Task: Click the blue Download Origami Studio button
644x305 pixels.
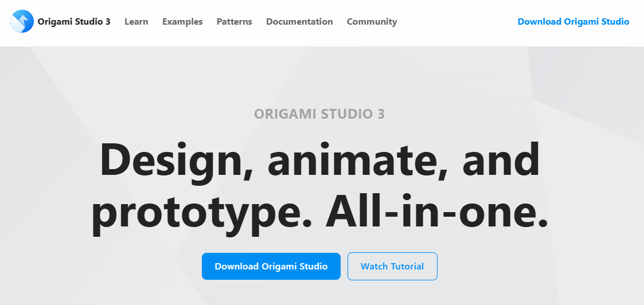Action: (x=271, y=267)
